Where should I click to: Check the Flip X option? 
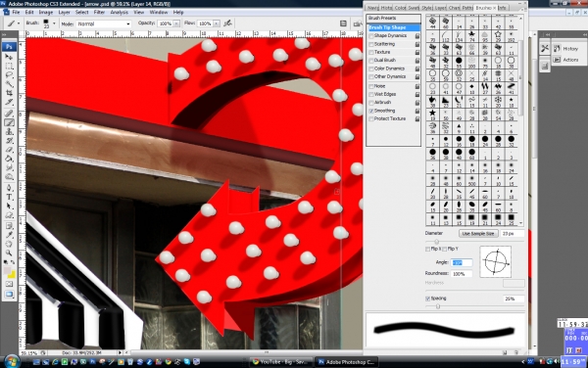(x=428, y=249)
